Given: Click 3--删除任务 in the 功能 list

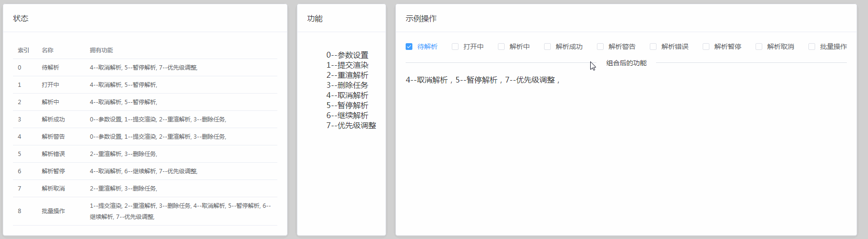Looking at the screenshot, I should pyautogui.click(x=347, y=85).
